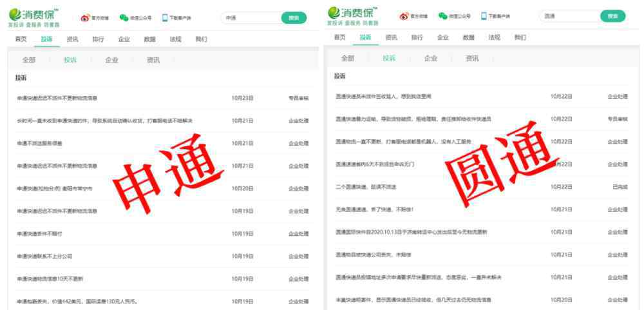The image size is (644, 310).
Task: Open complaint 圆通物流一直不更新
Action: pyautogui.click(x=403, y=142)
